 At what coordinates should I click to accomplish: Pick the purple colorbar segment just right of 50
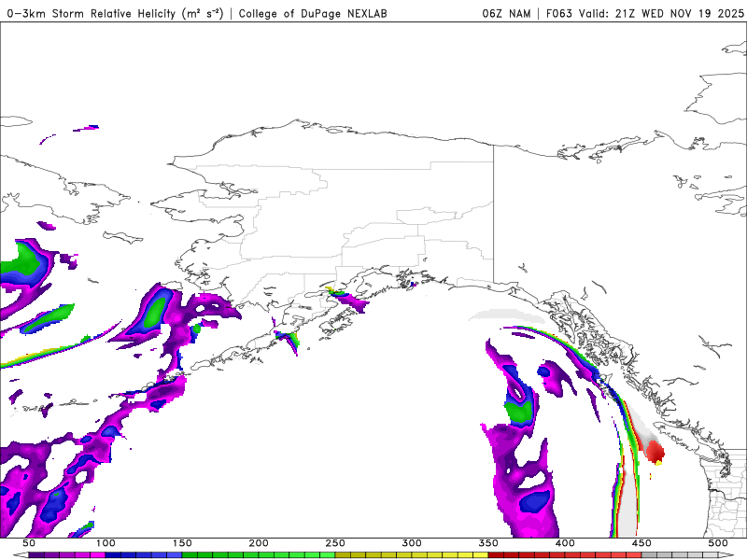pyautogui.click(x=66, y=555)
